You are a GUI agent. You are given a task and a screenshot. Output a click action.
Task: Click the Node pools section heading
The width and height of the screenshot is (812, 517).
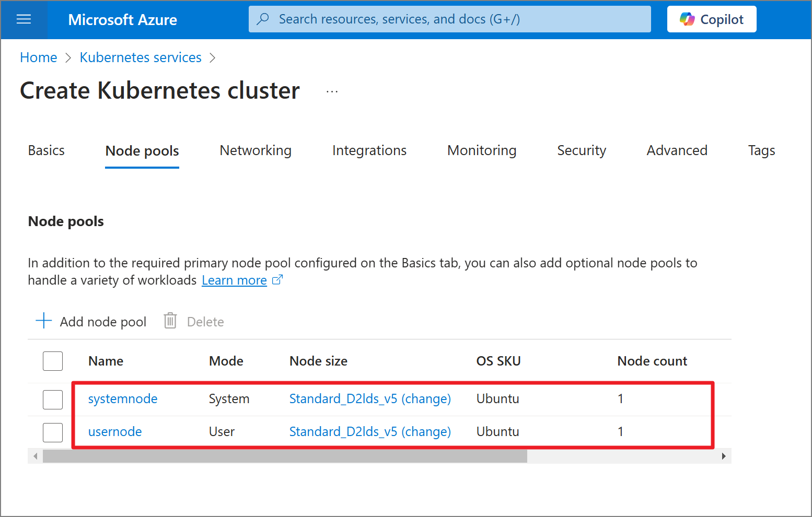pyautogui.click(x=66, y=221)
